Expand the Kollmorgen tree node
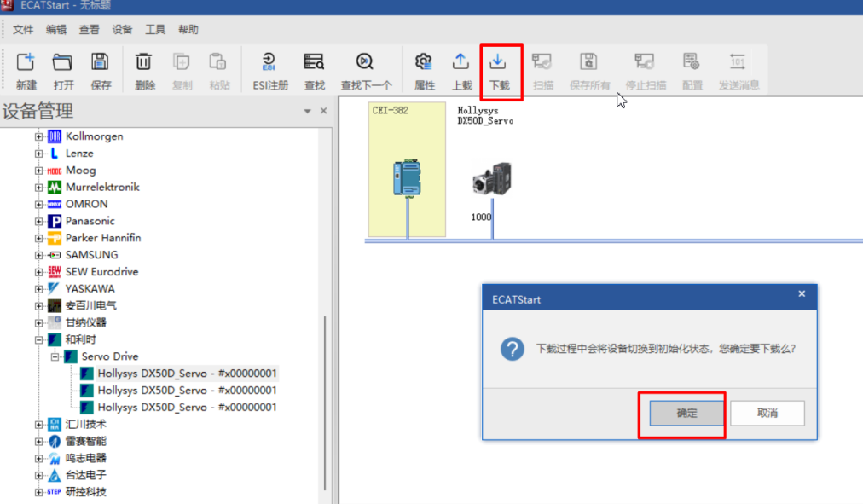863x504 pixels. point(38,136)
